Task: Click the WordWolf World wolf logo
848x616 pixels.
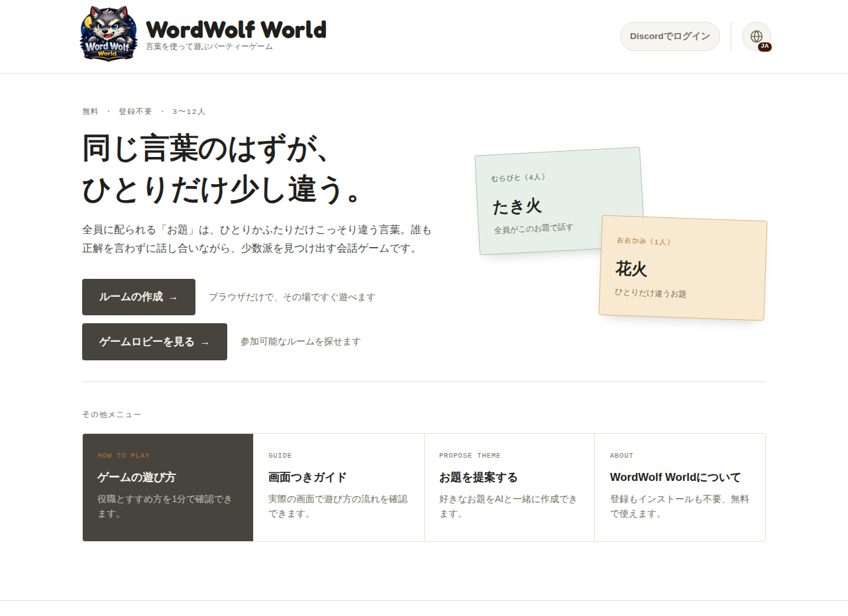Action: point(109,34)
